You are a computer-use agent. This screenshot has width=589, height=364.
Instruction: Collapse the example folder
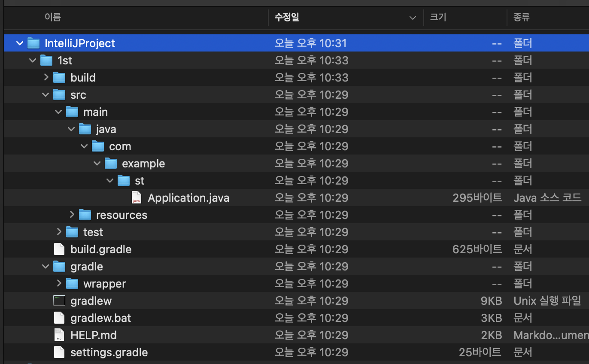97,164
